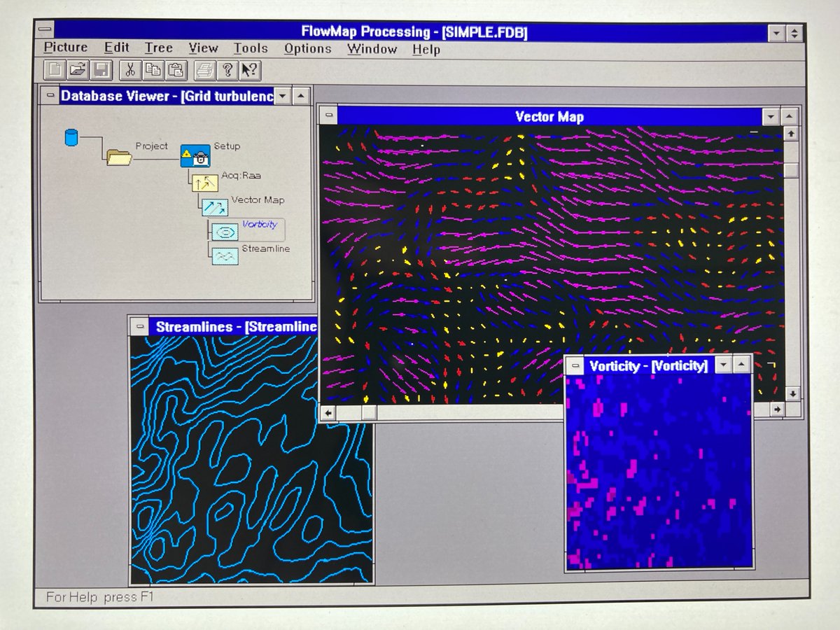Open the Vorticity window control-menu box

576,365
